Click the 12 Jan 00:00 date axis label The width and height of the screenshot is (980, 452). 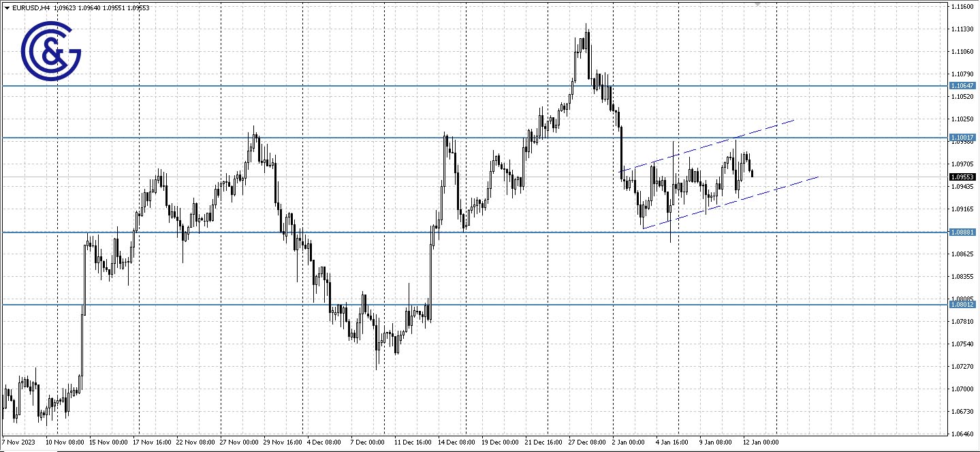(x=762, y=442)
